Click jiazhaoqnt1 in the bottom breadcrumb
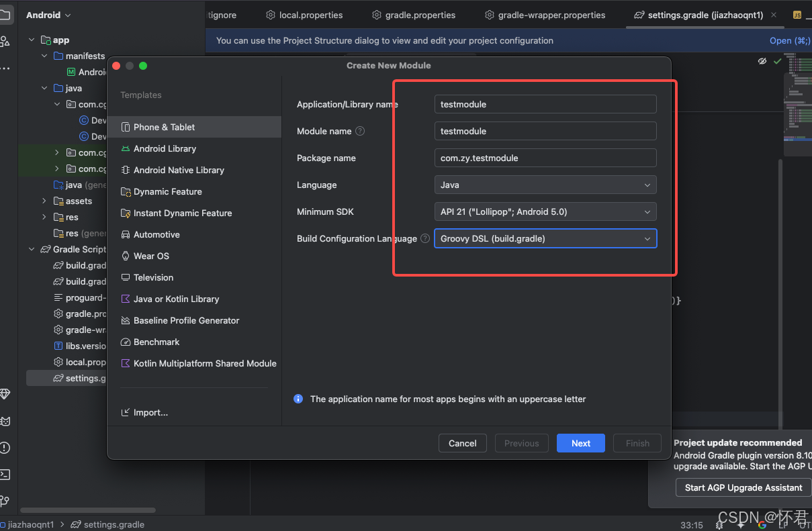This screenshot has height=531, width=812. (30, 525)
